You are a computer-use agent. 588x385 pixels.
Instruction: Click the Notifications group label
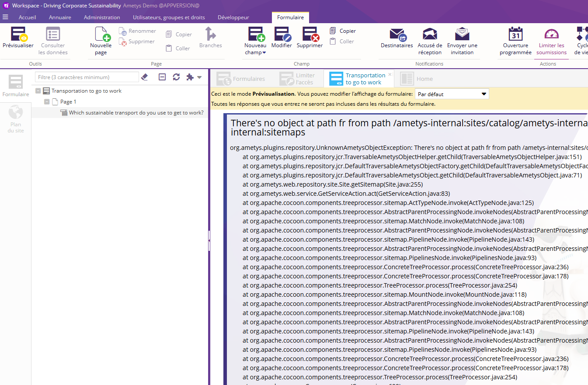[429, 64]
